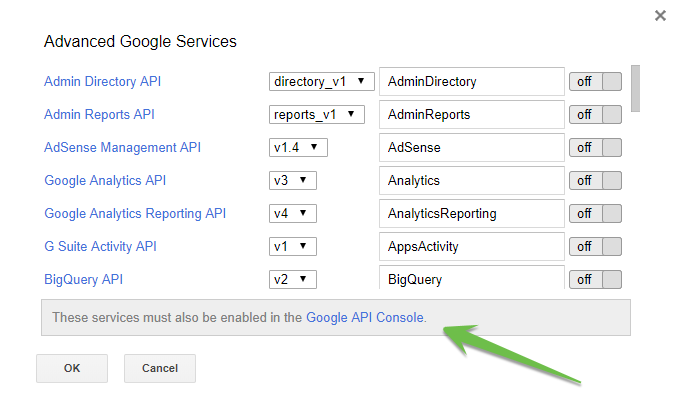675x403 pixels.
Task: Close the Advanced Google Services dialog
Action: (660, 16)
